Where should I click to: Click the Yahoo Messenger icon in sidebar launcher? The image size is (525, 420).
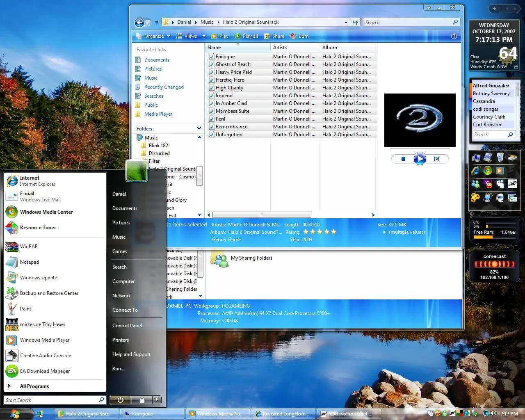coord(488,184)
